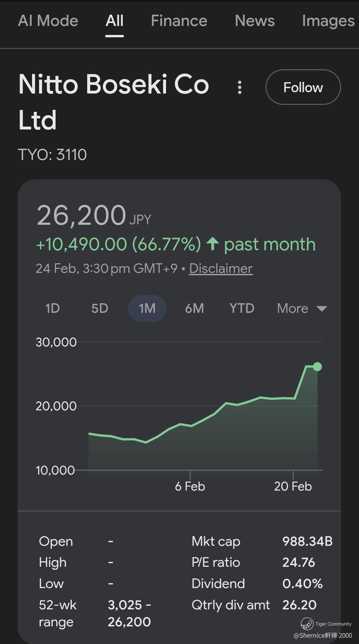Select the 1D chart range
The width and height of the screenshot is (359, 644).
tap(53, 308)
